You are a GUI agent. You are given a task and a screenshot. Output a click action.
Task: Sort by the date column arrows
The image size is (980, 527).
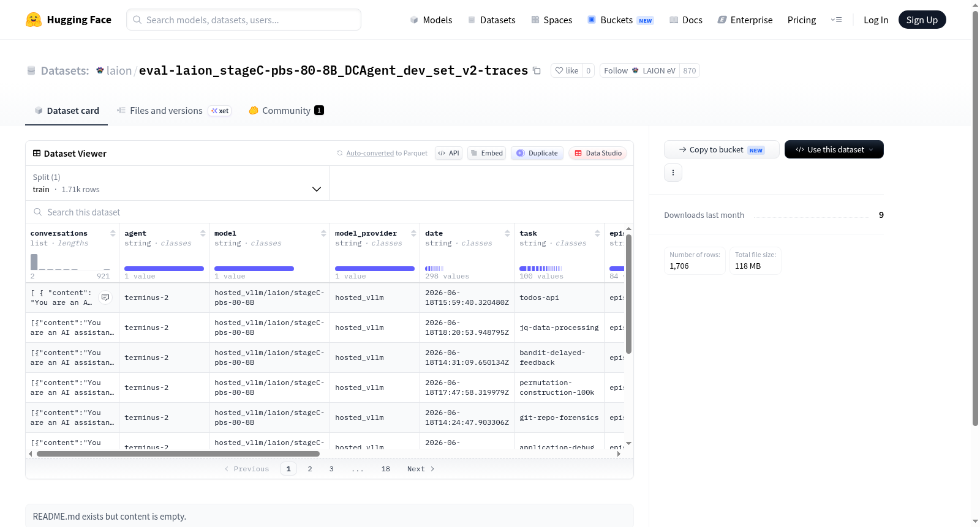[507, 233]
